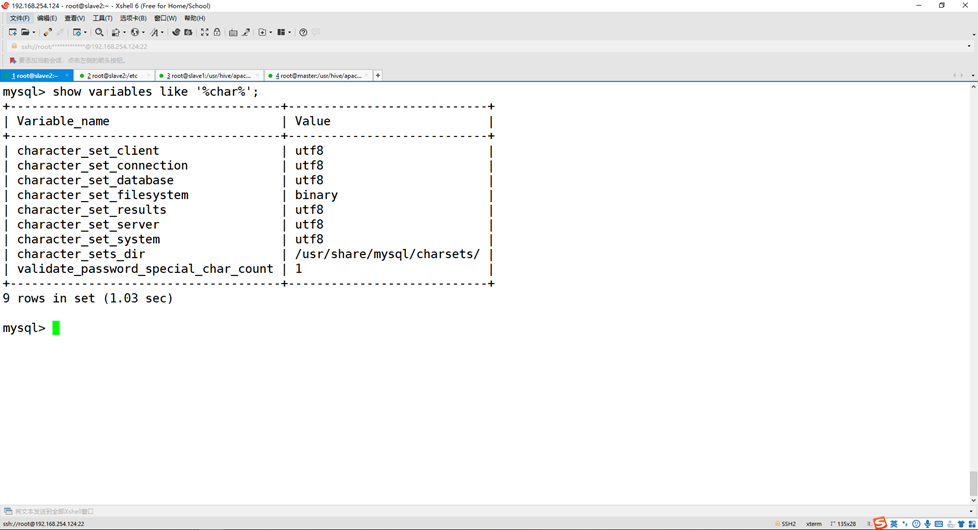Expand the file transfer dropdown arrow
Viewport: 978px width, 530px height.
124,32
